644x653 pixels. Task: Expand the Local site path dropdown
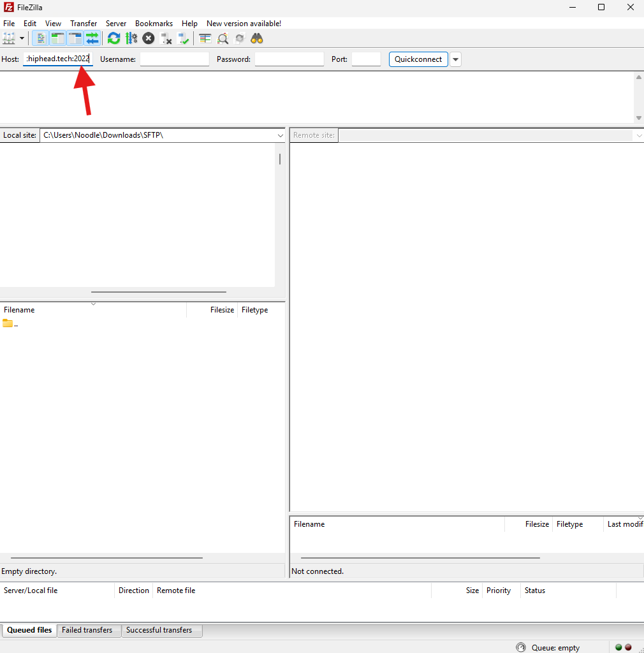pos(280,135)
